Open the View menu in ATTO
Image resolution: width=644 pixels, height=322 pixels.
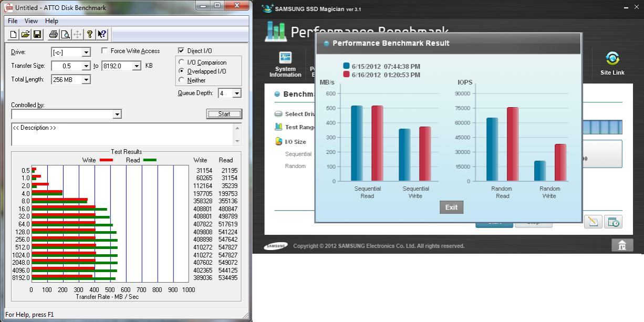coord(31,20)
